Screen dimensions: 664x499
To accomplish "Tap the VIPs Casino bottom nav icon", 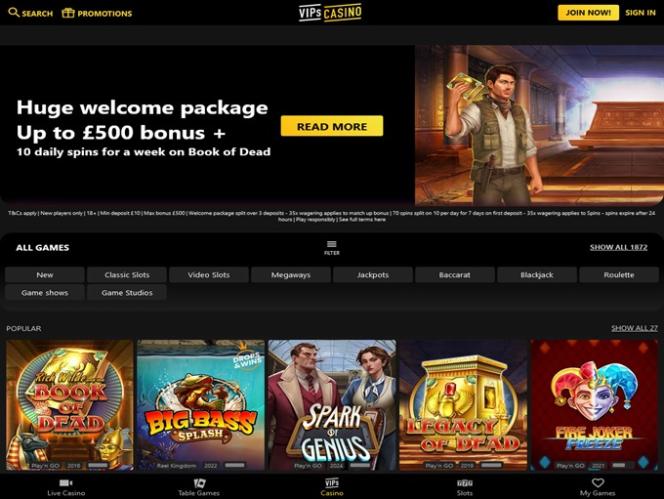I will click(x=332, y=482).
